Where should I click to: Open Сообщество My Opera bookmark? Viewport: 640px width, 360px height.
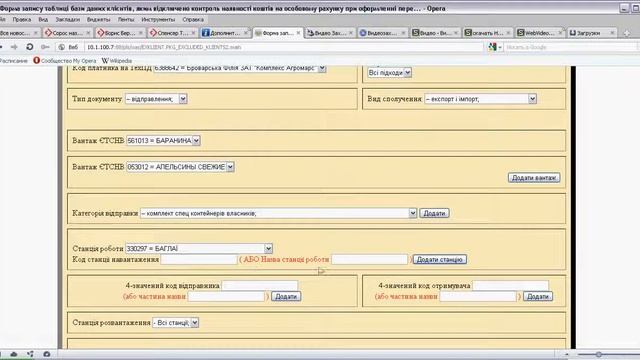click(x=65, y=60)
